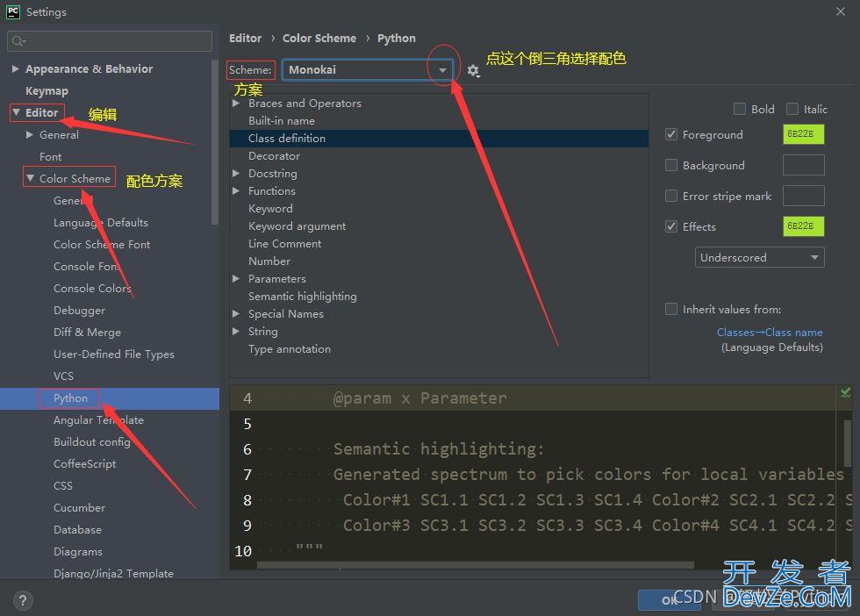
Task: Expand the String group
Action: click(x=236, y=332)
